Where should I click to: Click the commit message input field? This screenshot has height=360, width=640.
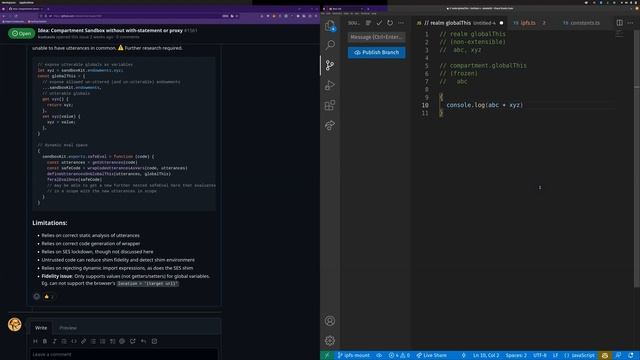[x=376, y=37]
